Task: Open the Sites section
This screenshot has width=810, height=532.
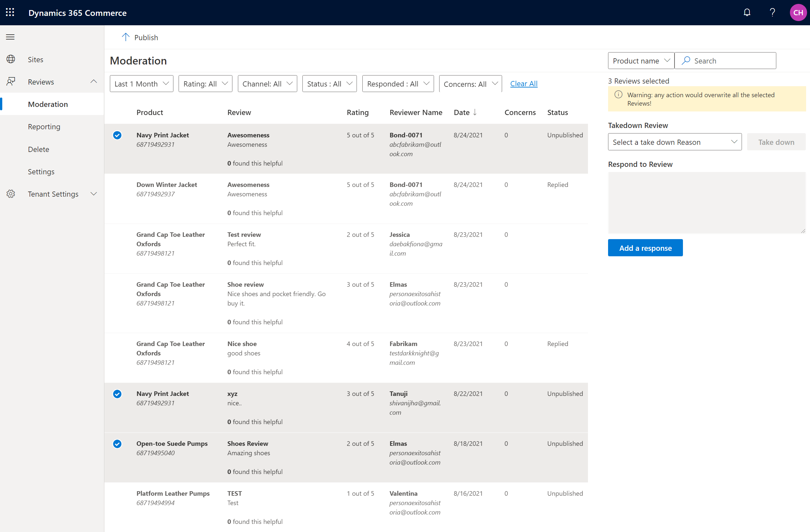Action: click(36, 59)
